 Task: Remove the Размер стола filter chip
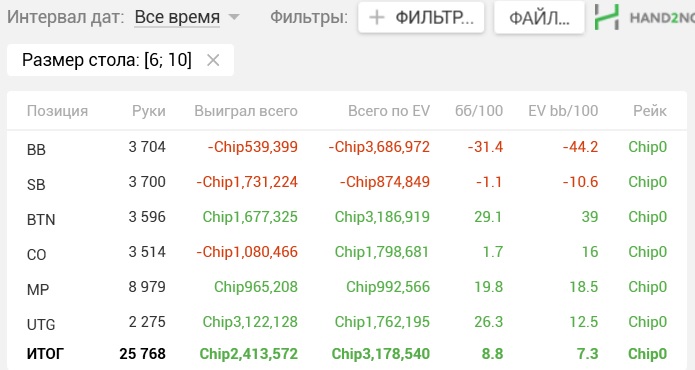click(x=213, y=60)
